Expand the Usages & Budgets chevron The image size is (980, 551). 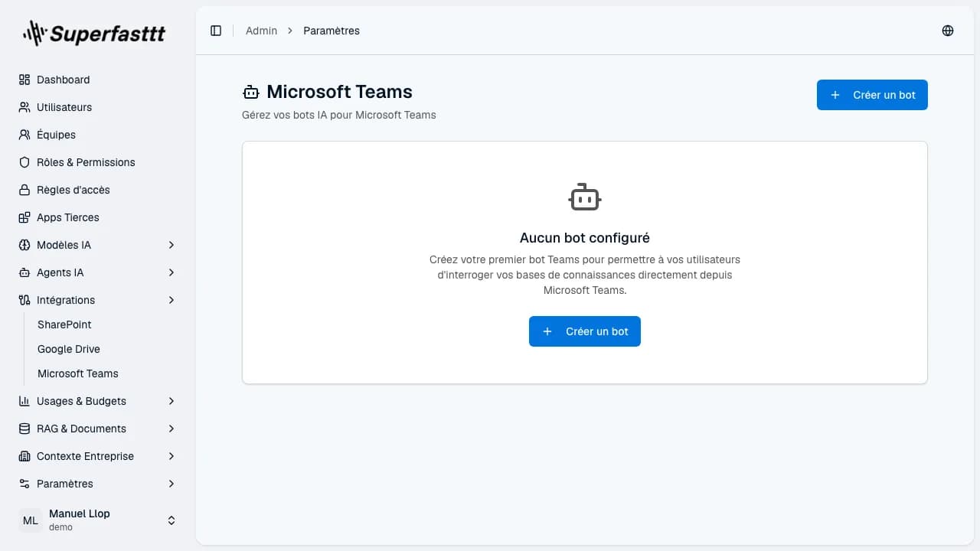tap(171, 401)
